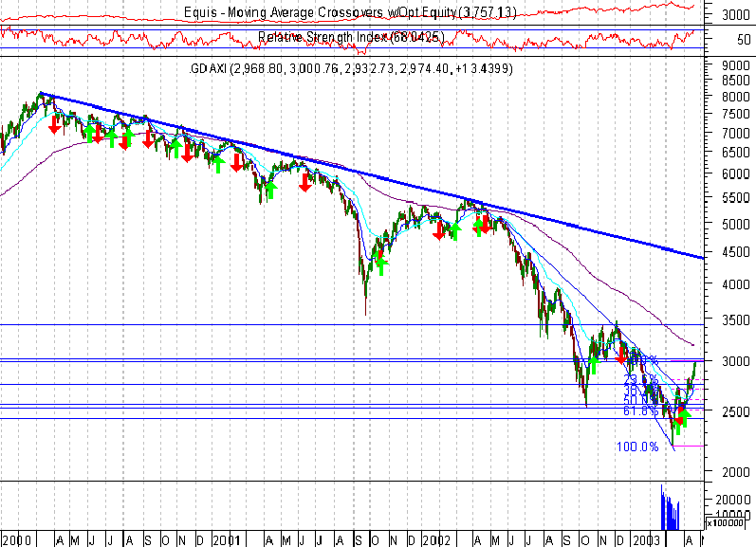
Task: Select the 20000 volume axis label
Action: [731, 501]
